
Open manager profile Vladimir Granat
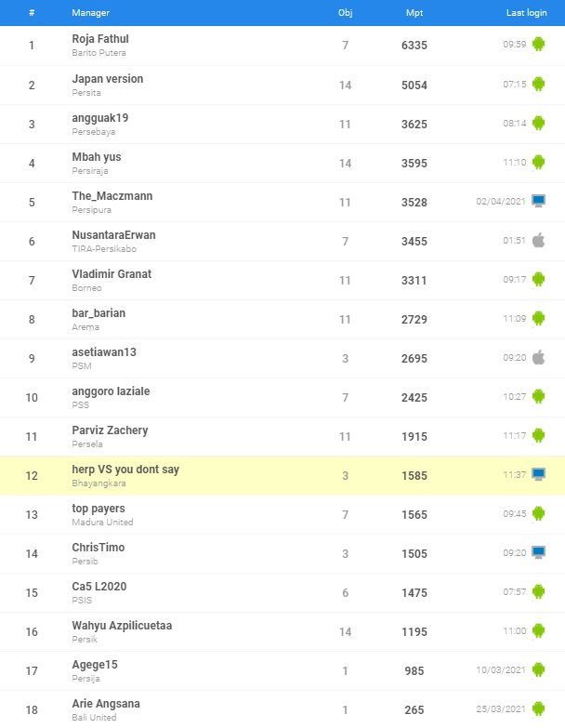[112, 274]
